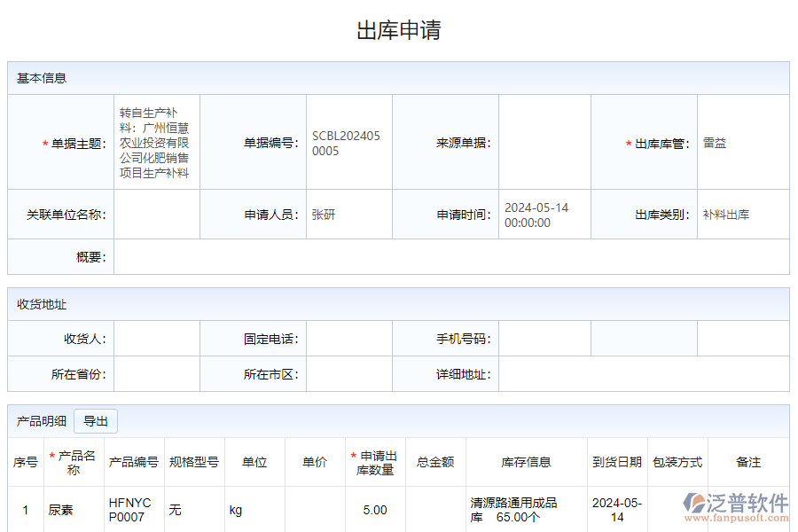
Task: Click the 导出 export button
Action: [95, 421]
